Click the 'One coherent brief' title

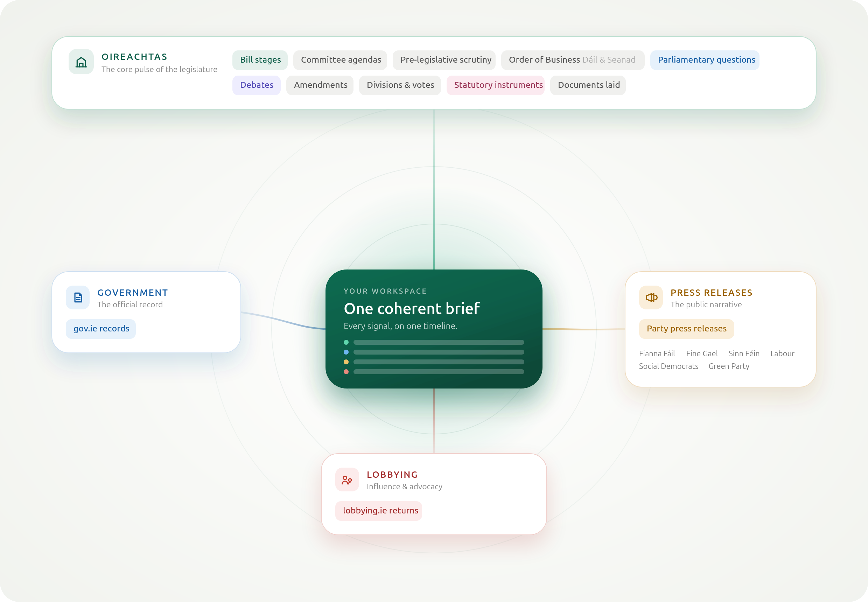pos(412,309)
